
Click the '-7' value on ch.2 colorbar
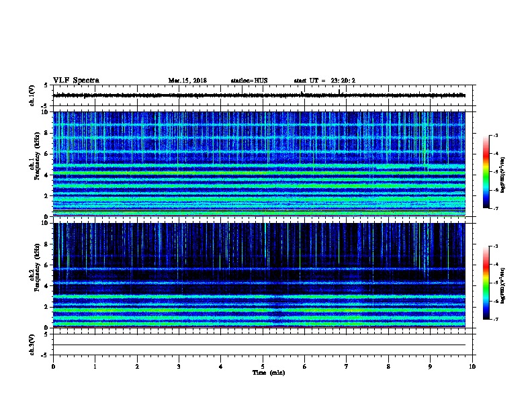[495, 320]
